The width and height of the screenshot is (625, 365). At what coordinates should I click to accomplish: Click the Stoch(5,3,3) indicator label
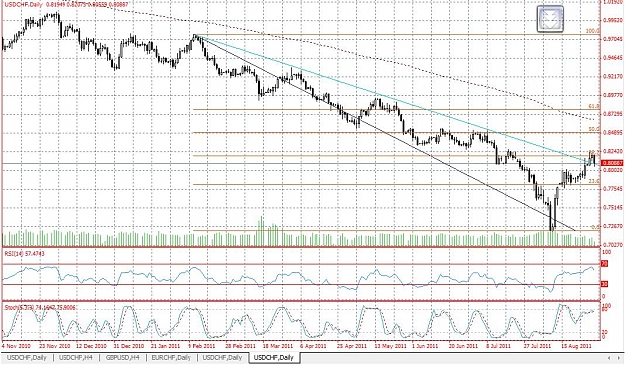[x=40, y=307]
